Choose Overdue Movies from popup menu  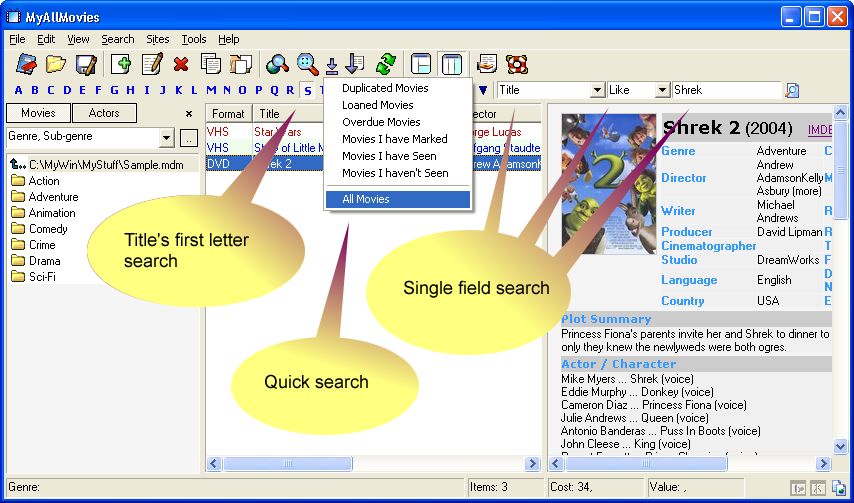click(398, 122)
